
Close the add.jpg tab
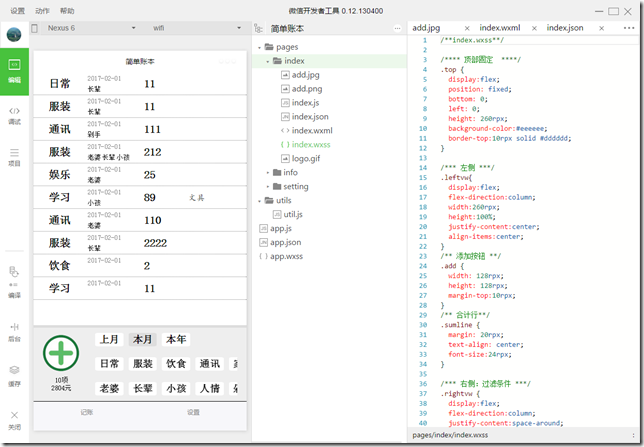467,28
